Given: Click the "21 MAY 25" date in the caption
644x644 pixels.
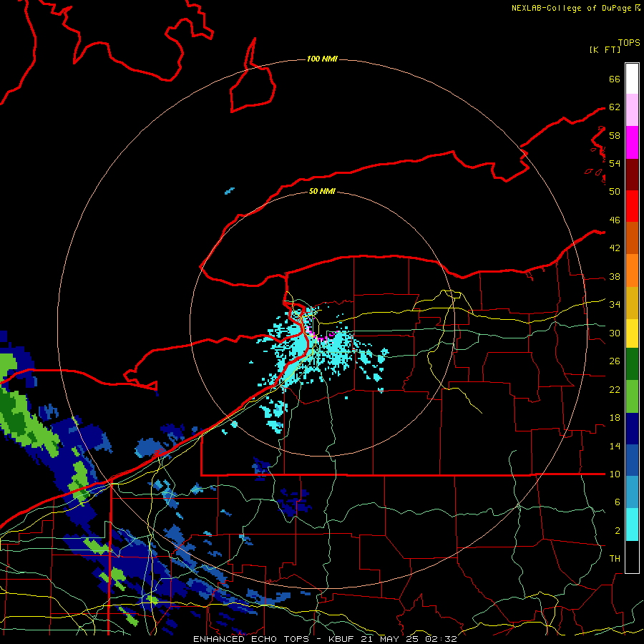Looking at the screenshot, I should [390, 639].
